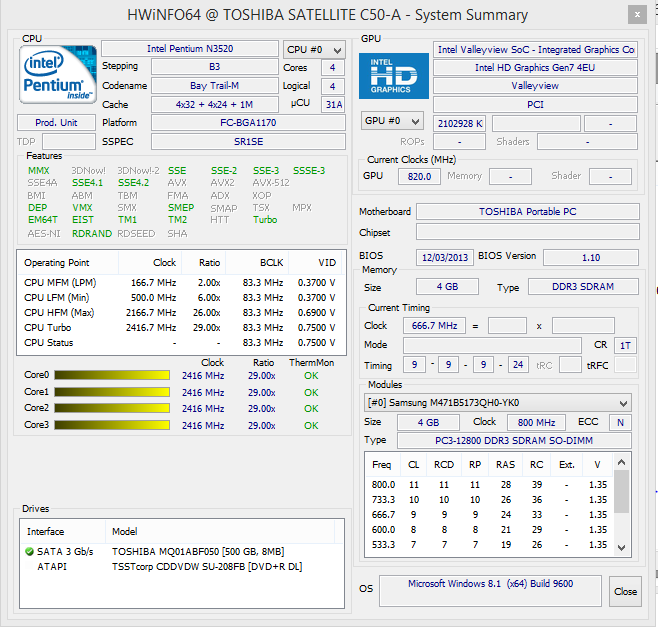Click the memory Clock 666.7 MHz field

pos(434,325)
